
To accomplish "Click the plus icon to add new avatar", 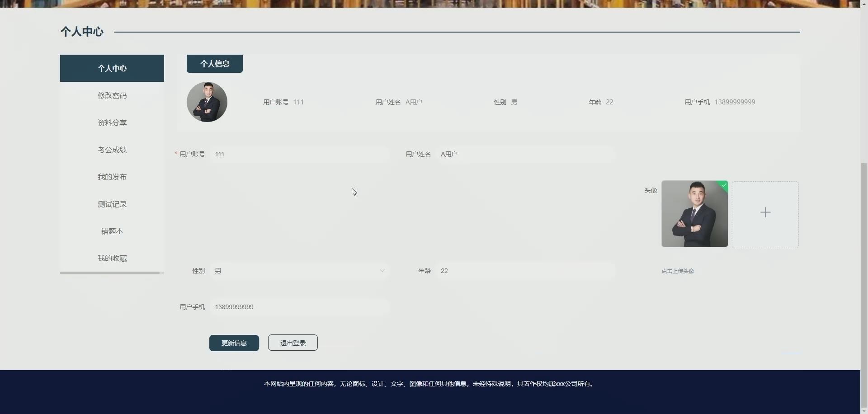I will tap(765, 212).
